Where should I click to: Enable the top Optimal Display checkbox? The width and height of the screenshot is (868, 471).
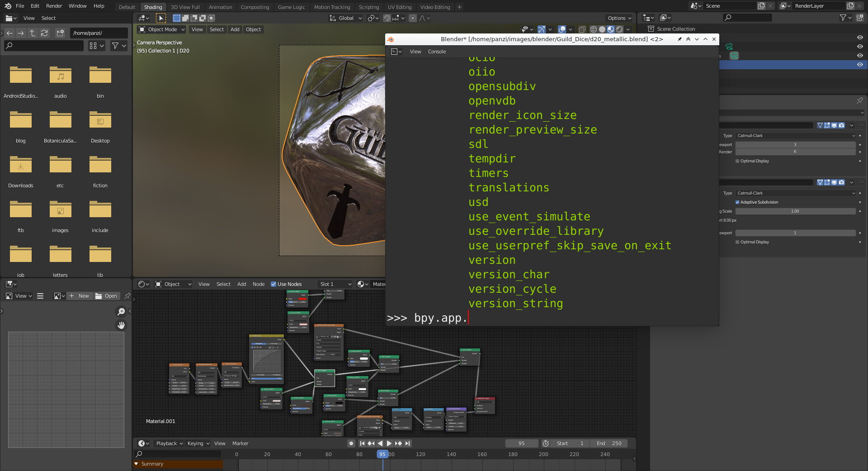point(737,161)
